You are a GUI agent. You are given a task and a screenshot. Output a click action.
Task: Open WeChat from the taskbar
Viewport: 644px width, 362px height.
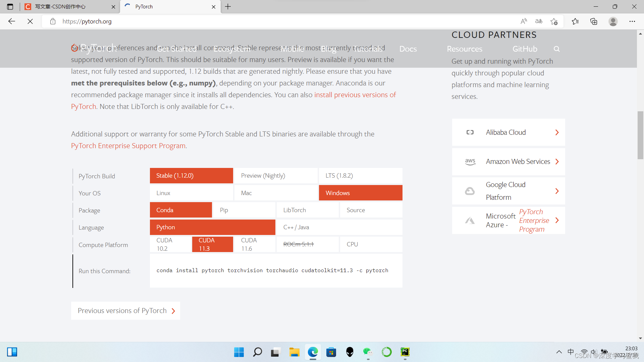368,352
